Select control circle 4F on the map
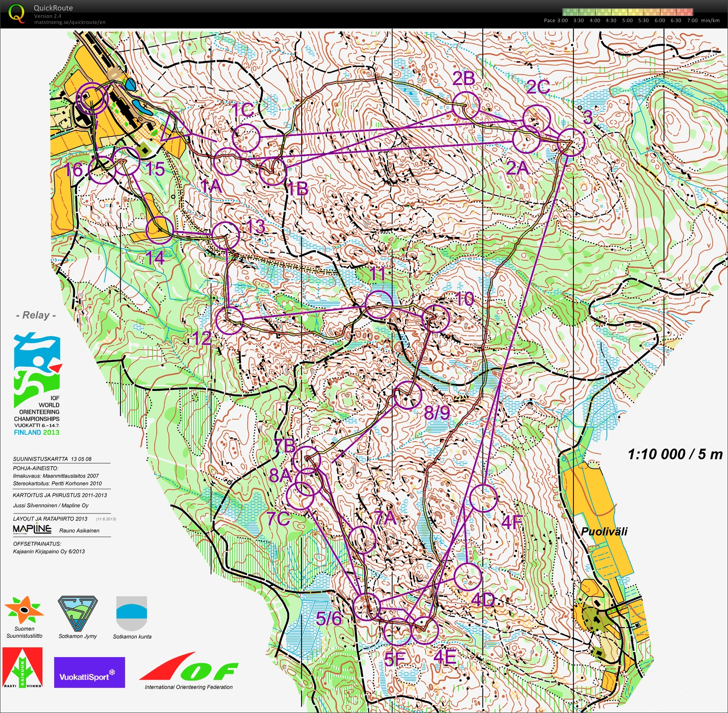728x713 pixels. click(483, 498)
